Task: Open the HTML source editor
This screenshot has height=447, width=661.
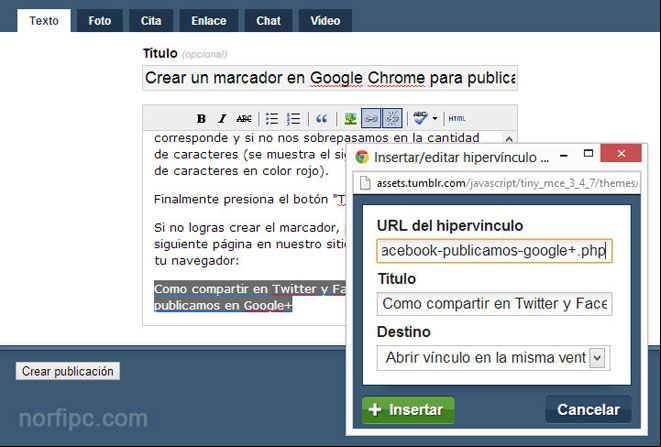Action: (457, 119)
